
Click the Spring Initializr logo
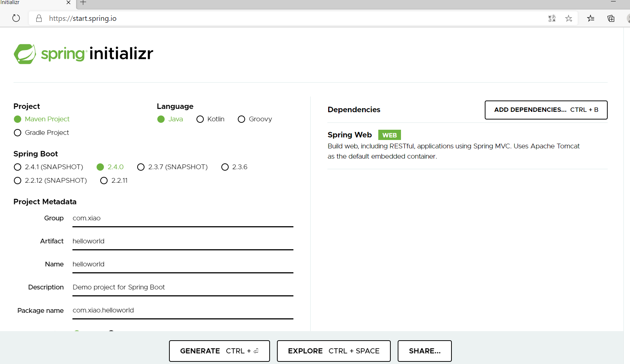point(83,54)
